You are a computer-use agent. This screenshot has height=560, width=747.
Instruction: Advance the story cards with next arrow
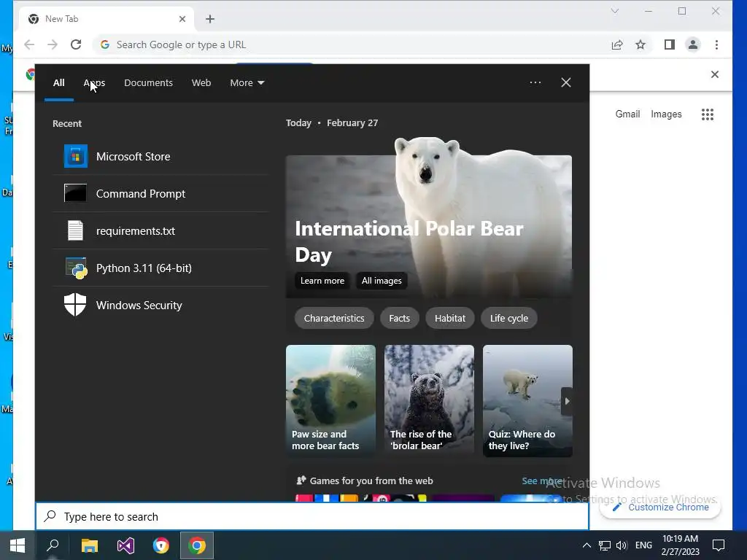566,401
